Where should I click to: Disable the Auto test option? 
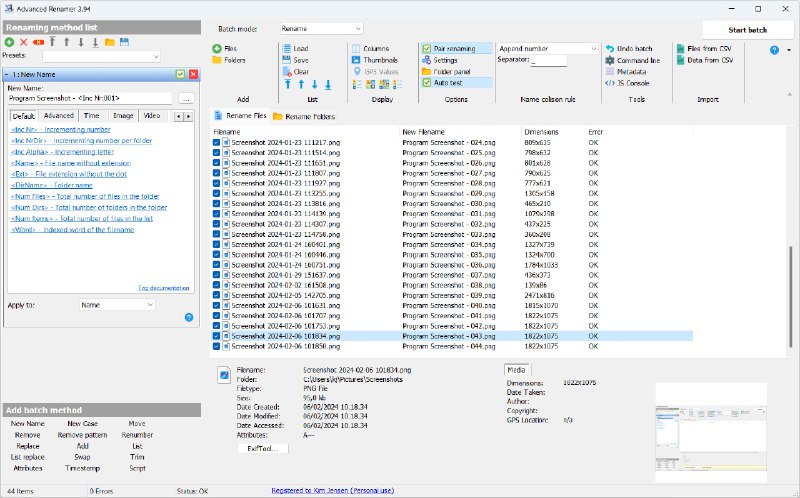point(447,83)
